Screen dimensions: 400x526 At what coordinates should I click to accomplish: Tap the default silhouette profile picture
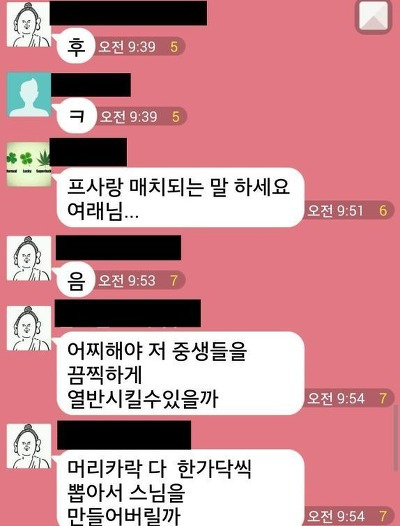29,95
